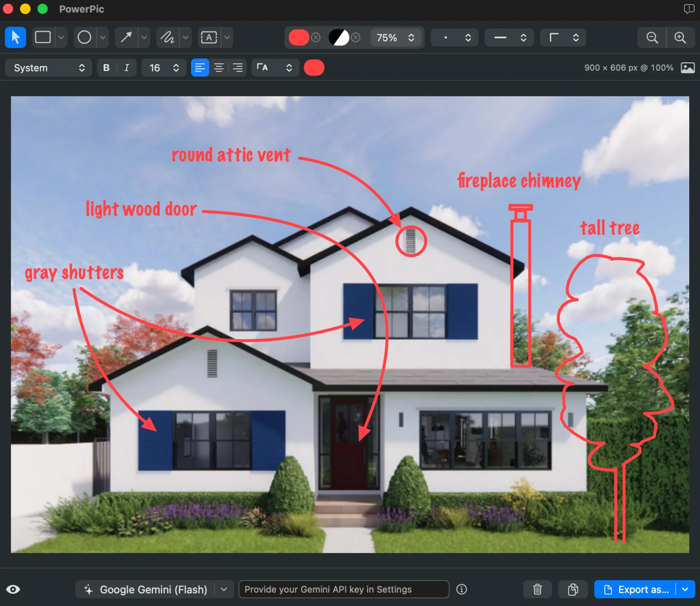The height and width of the screenshot is (606, 700).
Task: Expand the arrow tool options chevron
Action: (x=144, y=37)
